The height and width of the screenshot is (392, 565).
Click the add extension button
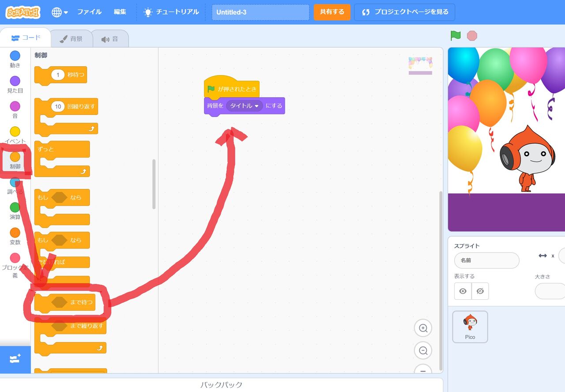(15, 359)
